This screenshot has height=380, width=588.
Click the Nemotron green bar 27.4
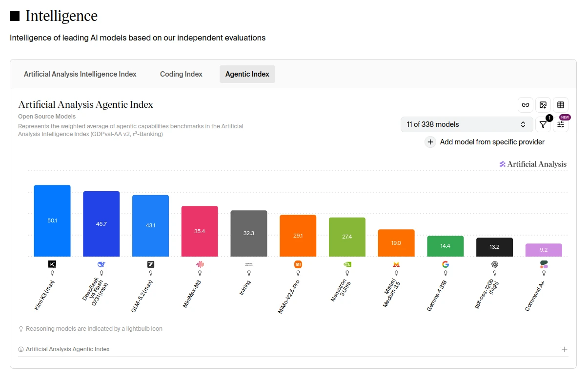point(347,237)
